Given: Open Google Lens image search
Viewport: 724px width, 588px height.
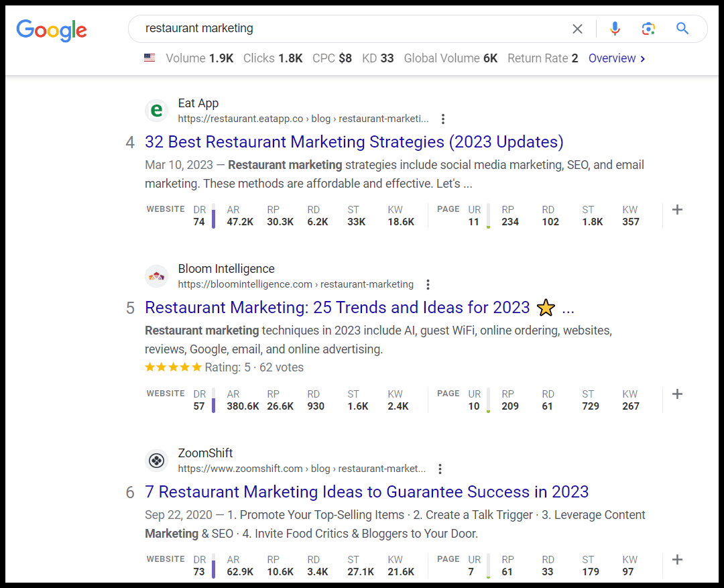Looking at the screenshot, I should 648,29.
